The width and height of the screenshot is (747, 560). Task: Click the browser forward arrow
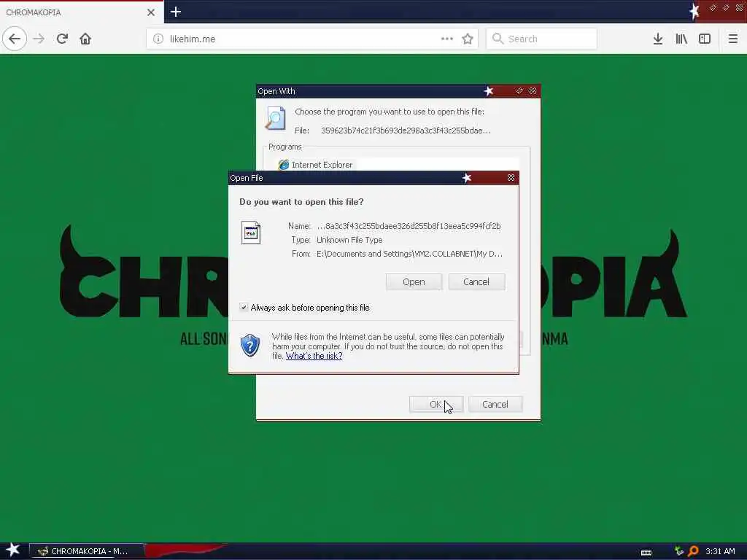[x=39, y=39]
